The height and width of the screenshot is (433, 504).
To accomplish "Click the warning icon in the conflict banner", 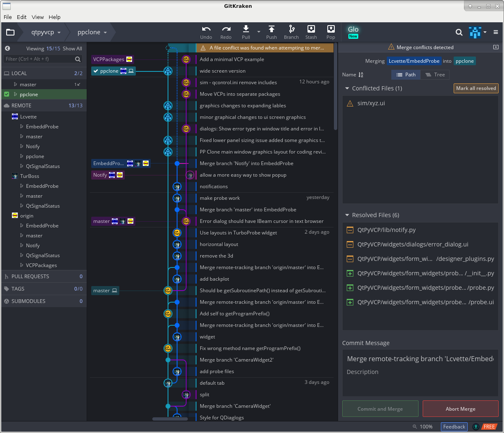I will (203, 48).
